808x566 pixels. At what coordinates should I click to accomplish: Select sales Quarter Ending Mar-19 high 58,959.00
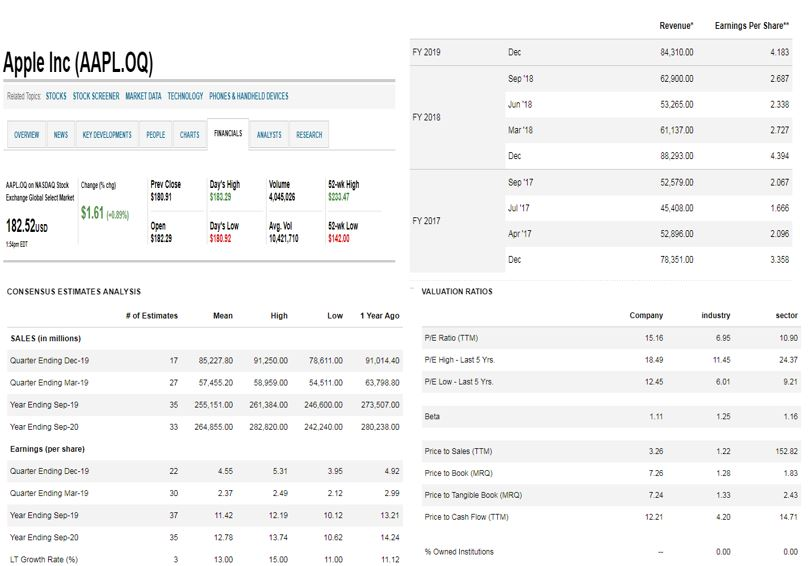[271, 382]
